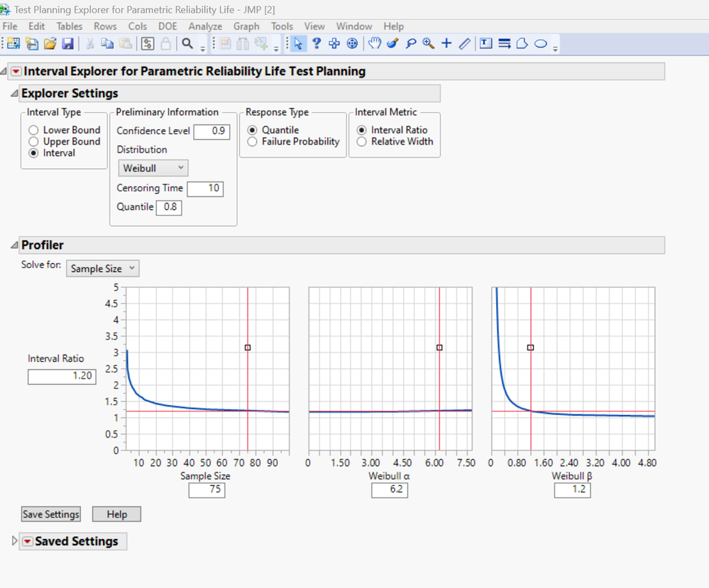Click the Sample Size profiler handle marker
Screen dimensions: 709x588
point(247,348)
